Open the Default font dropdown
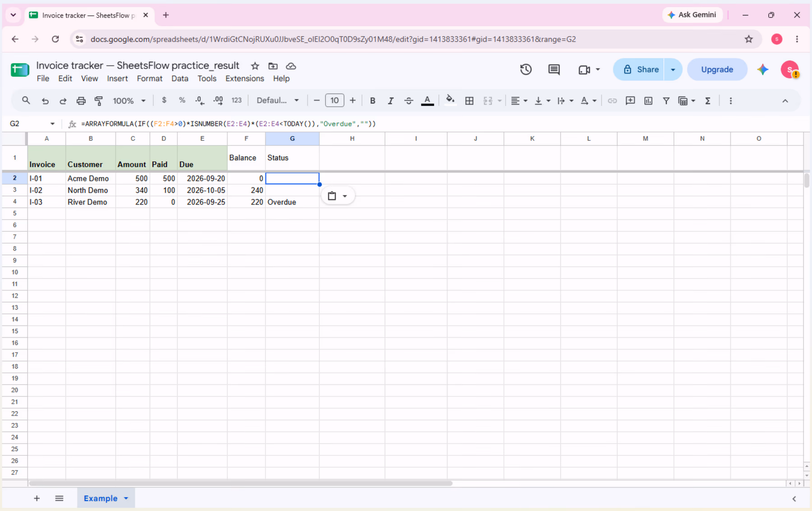The height and width of the screenshot is (511, 812). (x=277, y=101)
